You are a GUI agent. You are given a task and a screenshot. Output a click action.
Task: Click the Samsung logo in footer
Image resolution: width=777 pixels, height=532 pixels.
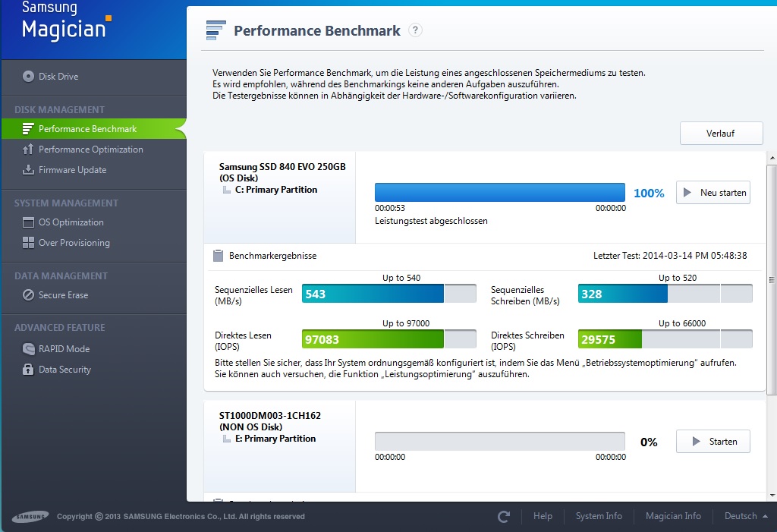click(x=30, y=517)
